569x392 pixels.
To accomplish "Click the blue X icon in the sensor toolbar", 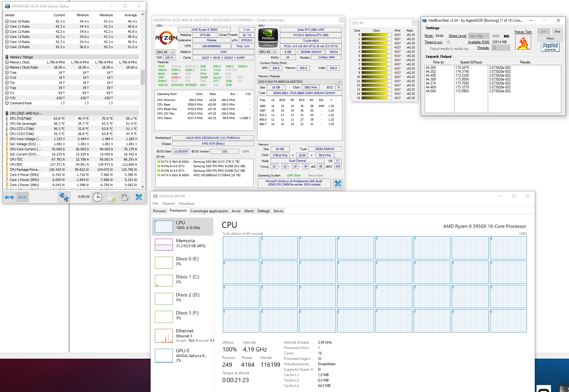I will coord(139,197).
